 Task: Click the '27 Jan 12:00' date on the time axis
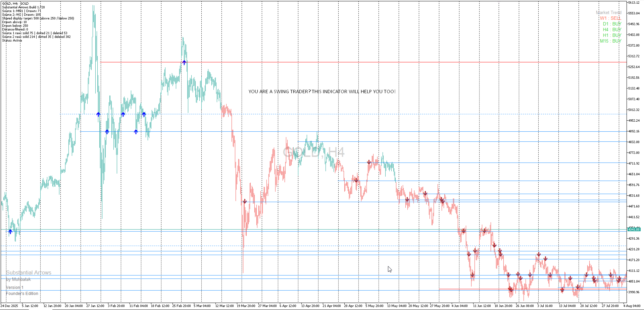point(95,306)
